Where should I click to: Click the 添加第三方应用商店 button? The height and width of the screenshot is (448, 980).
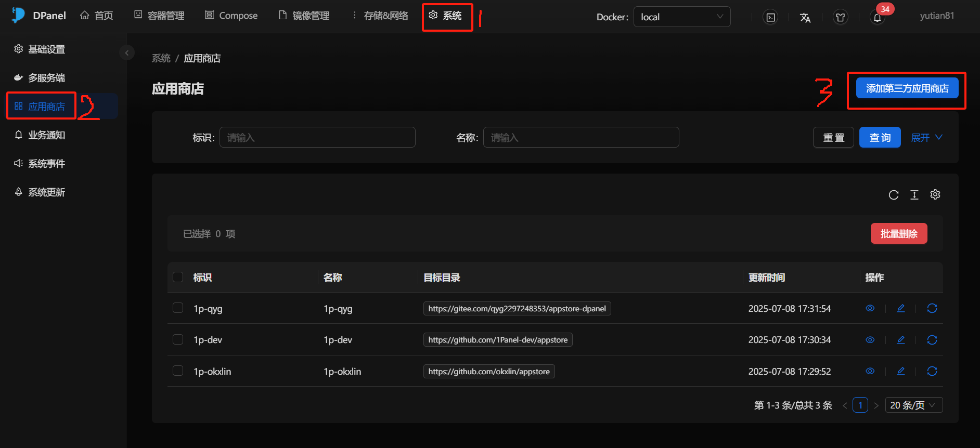(907, 88)
